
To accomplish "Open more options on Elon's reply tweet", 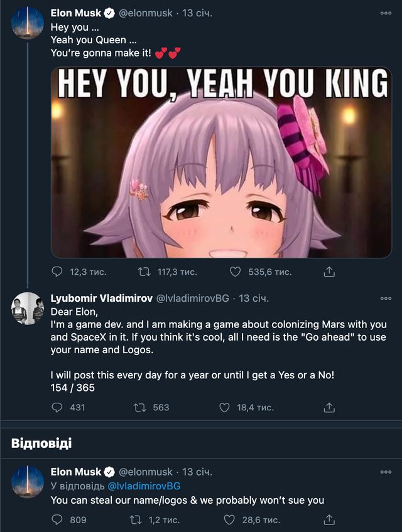I will (386, 472).
